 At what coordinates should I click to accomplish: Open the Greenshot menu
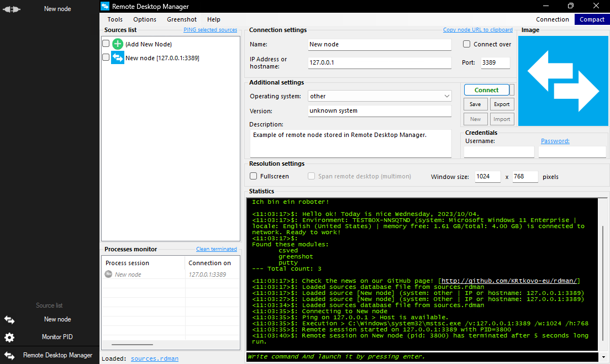coord(182,19)
